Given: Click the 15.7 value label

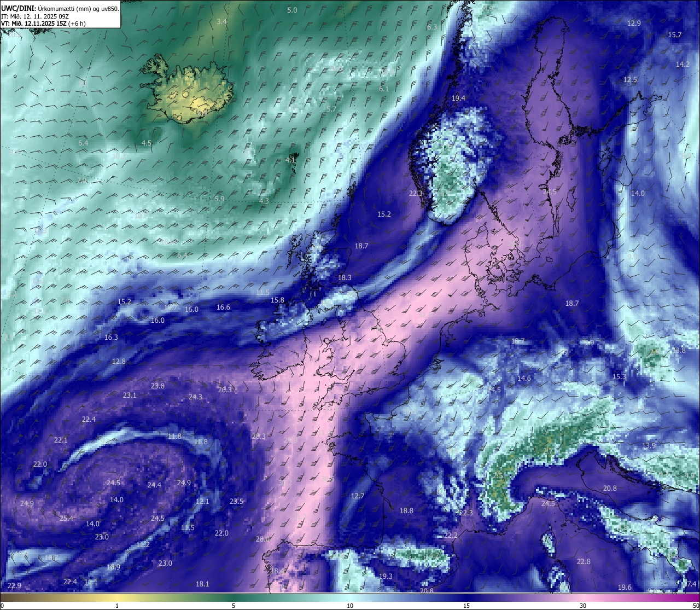Looking at the screenshot, I should pyautogui.click(x=675, y=34).
